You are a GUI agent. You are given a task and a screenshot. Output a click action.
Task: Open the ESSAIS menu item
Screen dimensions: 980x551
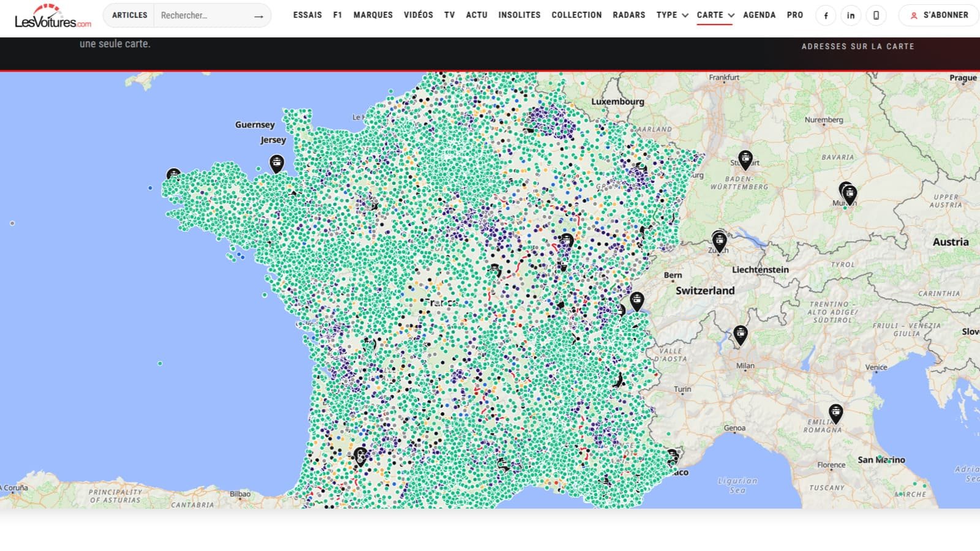307,15
